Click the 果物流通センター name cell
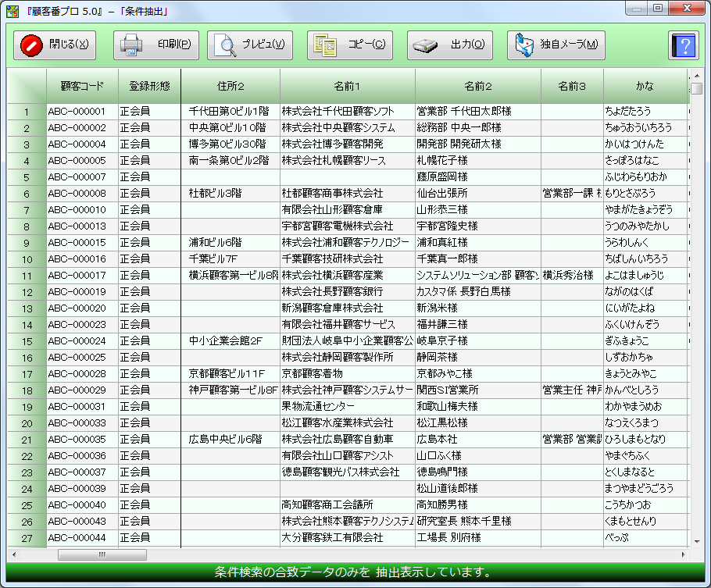The image size is (711, 588). pos(318,406)
